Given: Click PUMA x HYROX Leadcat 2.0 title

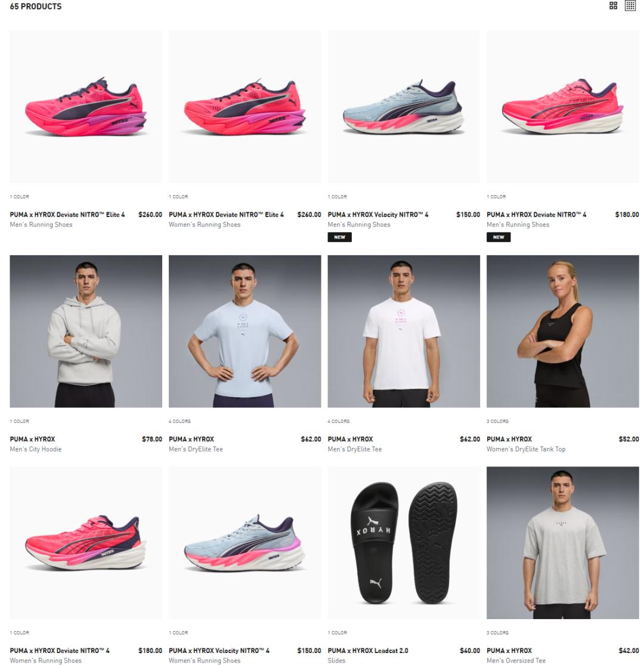Looking at the screenshot, I should pos(367,651).
